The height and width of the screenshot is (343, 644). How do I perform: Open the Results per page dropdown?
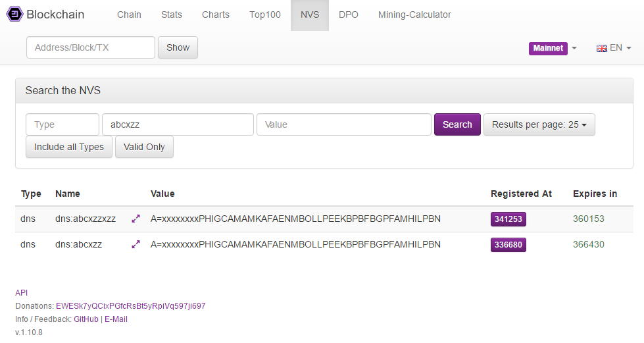point(539,124)
